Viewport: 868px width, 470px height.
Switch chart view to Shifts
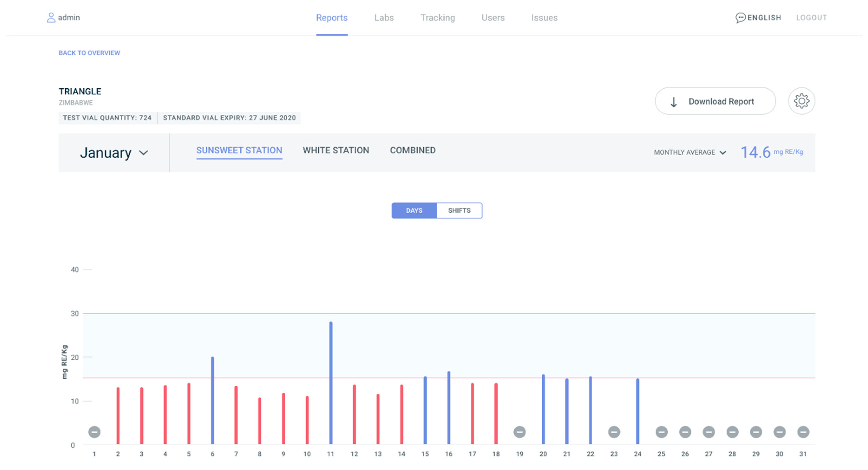pyautogui.click(x=459, y=210)
